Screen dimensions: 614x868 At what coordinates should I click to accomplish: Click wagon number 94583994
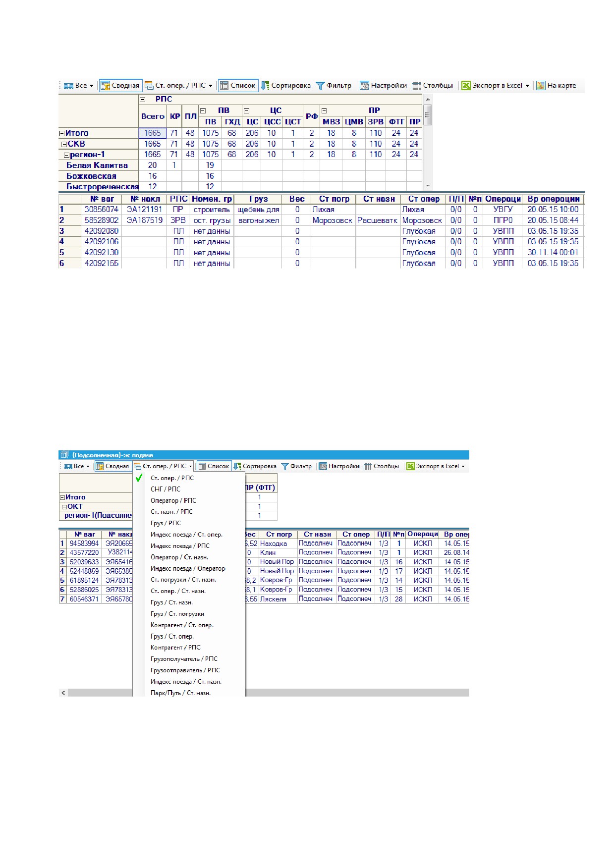(x=84, y=543)
